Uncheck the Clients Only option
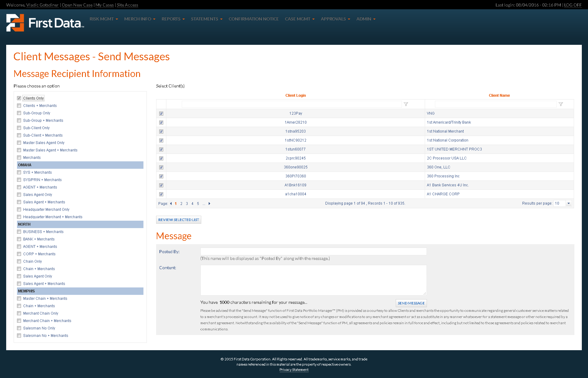Screen dimensions: 588x378 coord(19,98)
